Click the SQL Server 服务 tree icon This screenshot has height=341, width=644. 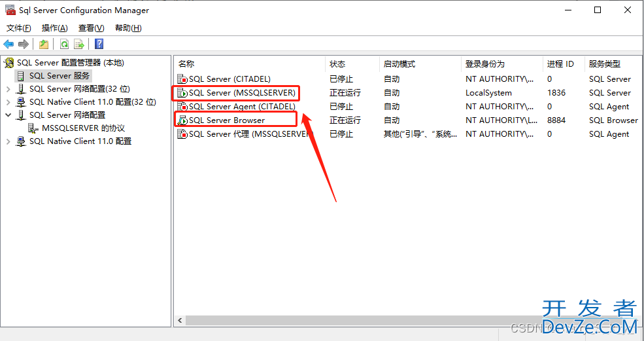pos(20,76)
